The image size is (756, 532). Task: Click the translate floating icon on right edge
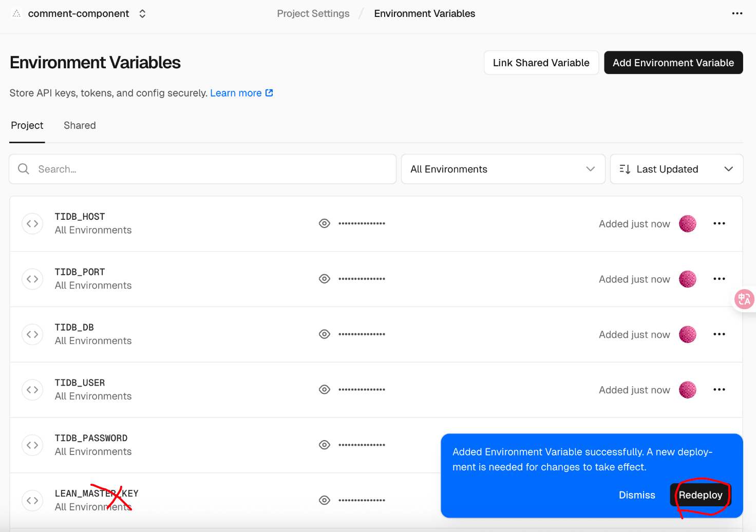(x=744, y=299)
